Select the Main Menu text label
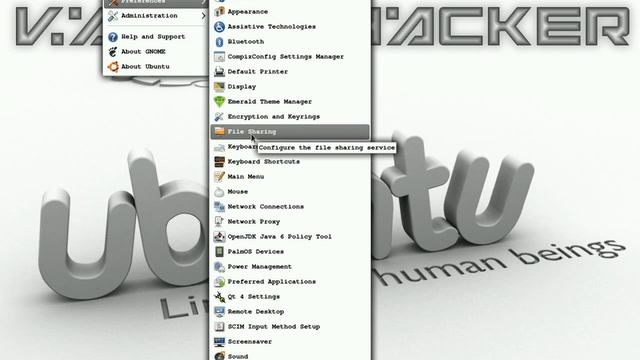 (246, 177)
